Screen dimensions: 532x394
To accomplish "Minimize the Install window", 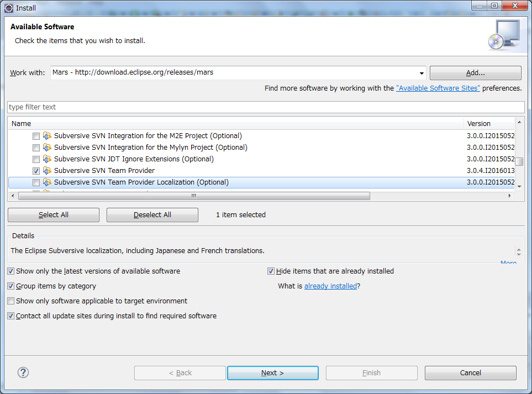I will point(480,6).
